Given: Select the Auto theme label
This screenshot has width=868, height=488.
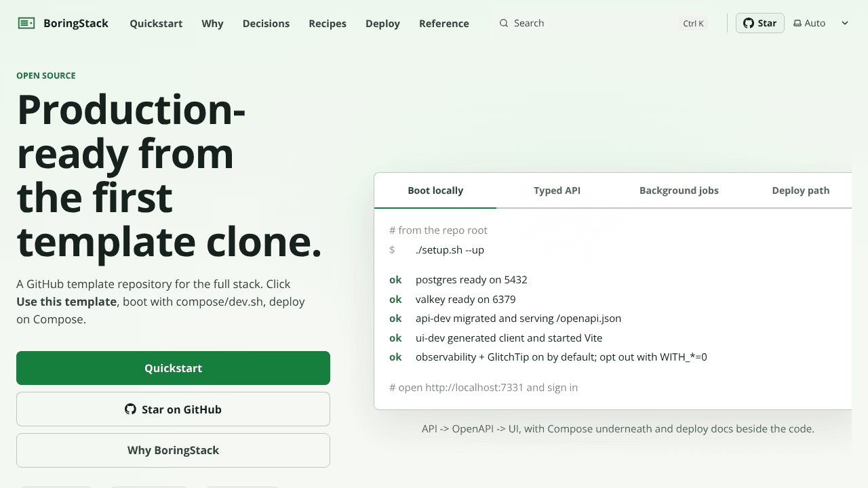Looking at the screenshot, I should (x=814, y=23).
